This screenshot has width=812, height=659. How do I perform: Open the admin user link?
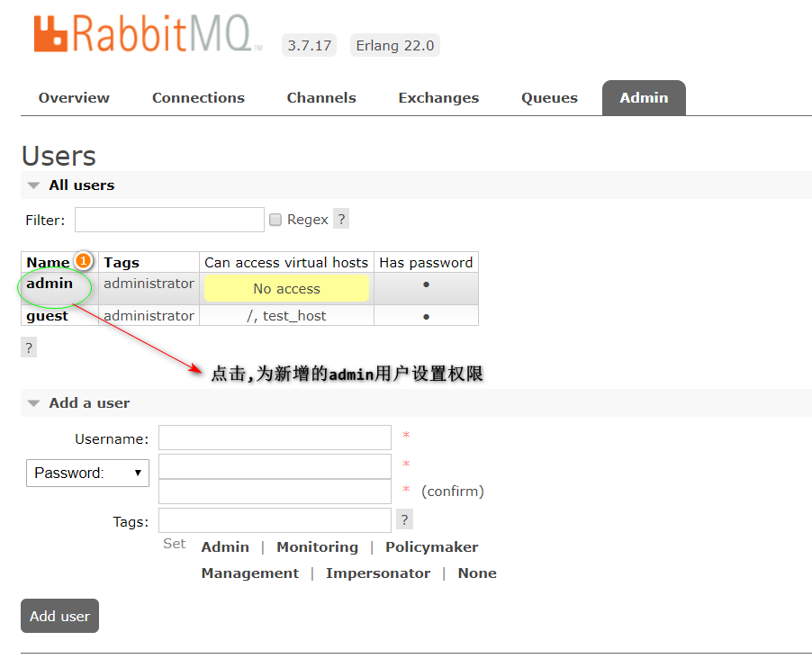click(50, 284)
